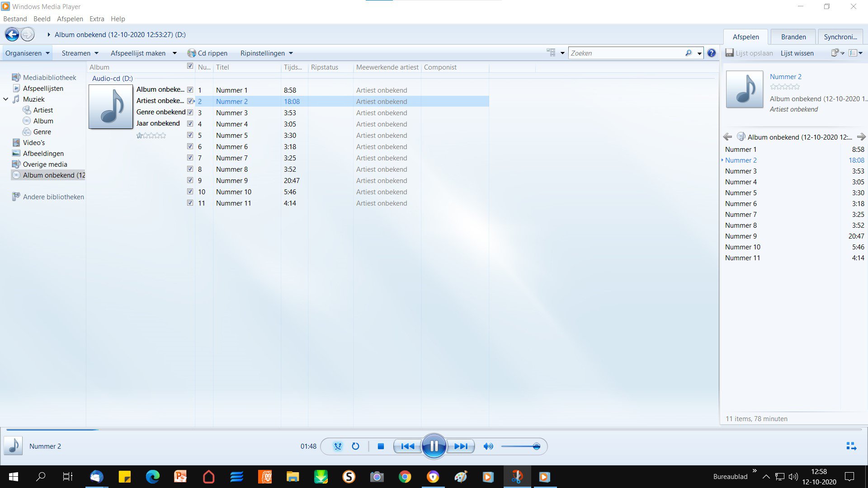Turn on shuffle playback
This screenshot has width=868, height=488.
[337, 446]
